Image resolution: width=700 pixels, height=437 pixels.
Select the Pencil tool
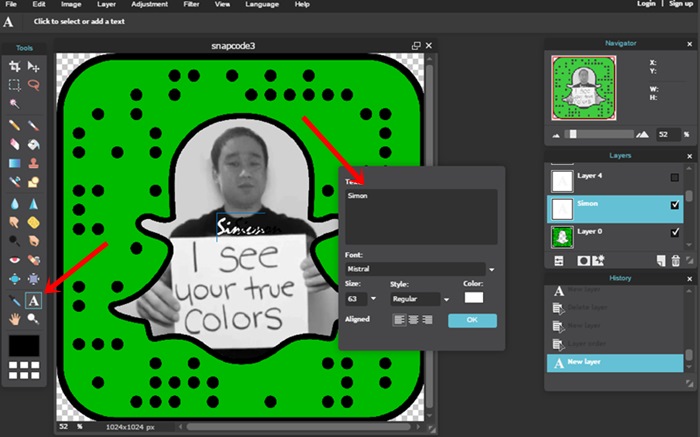(15, 125)
